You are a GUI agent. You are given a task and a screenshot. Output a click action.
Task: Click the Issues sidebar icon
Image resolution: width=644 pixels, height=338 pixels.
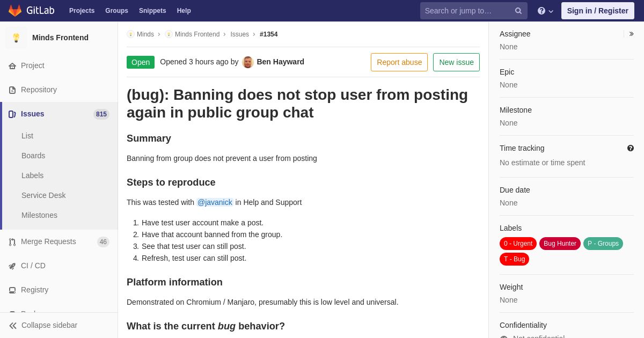12,114
